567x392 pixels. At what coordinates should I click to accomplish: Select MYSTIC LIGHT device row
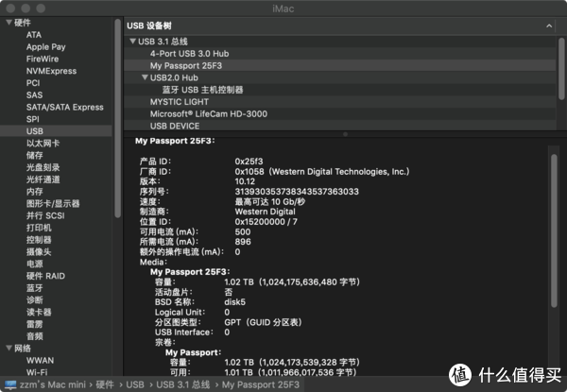click(339, 101)
